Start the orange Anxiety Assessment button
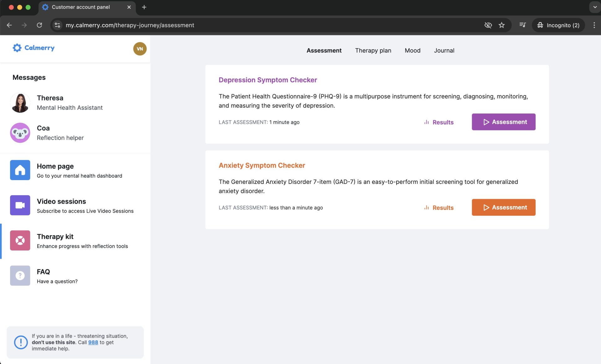Image resolution: width=601 pixels, height=364 pixels. (503, 207)
